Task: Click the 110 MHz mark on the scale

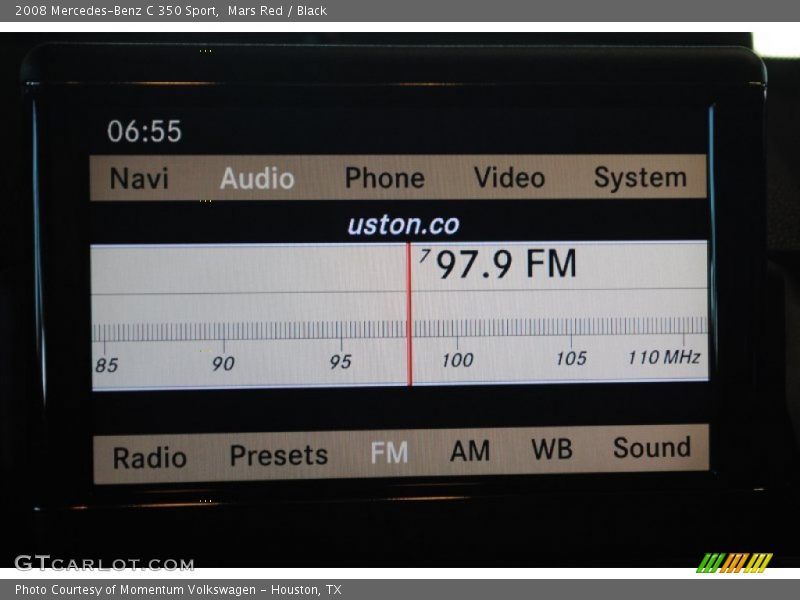Action: point(664,357)
